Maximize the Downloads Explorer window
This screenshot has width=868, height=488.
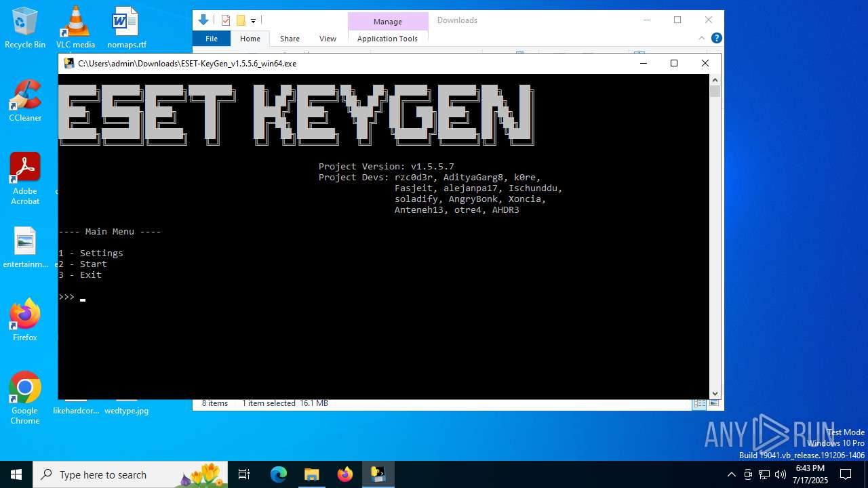coord(677,20)
